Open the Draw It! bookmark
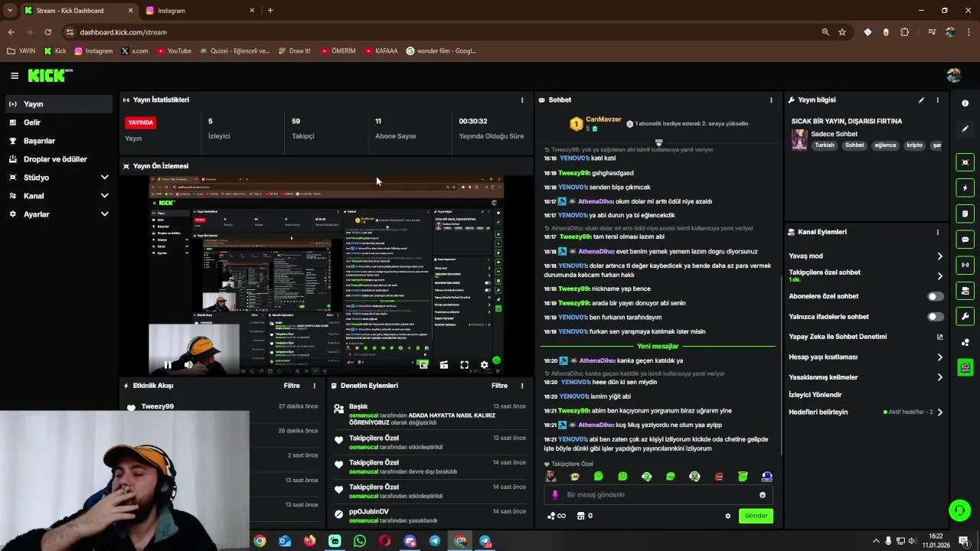 point(294,51)
